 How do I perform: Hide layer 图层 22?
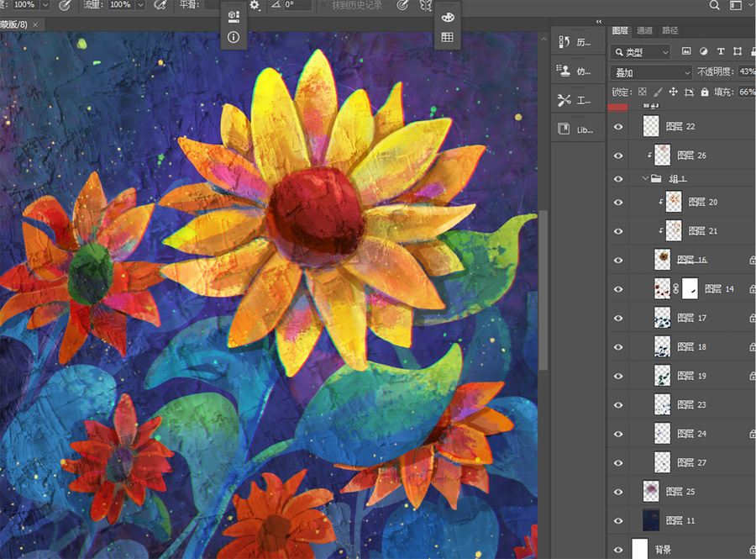tap(618, 126)
